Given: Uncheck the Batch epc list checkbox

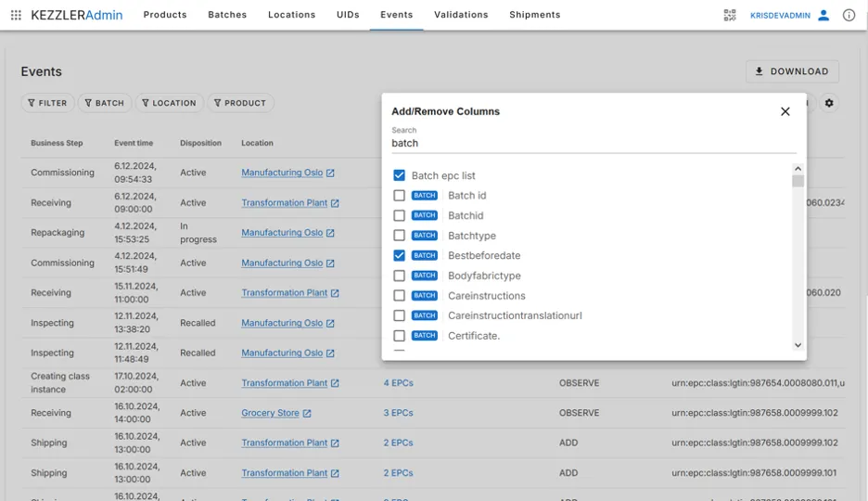Looking at the screenshot, I should 399,175.
